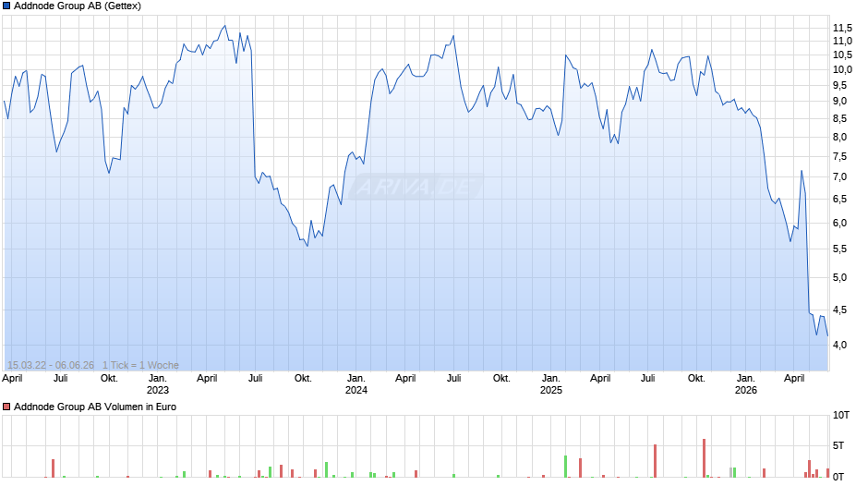Click the 9,0 price axis value
The width and height of the screenshot is (868, 486).
click(839, 102)
